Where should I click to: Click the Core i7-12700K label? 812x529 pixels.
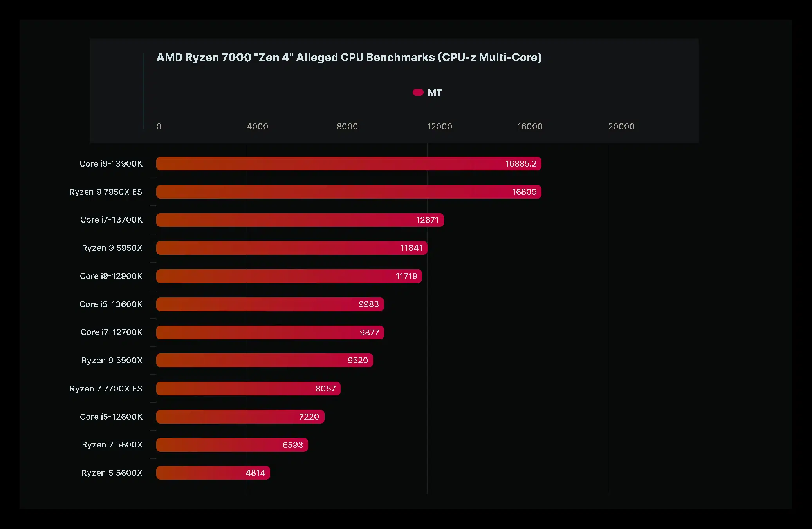point(112,332)
